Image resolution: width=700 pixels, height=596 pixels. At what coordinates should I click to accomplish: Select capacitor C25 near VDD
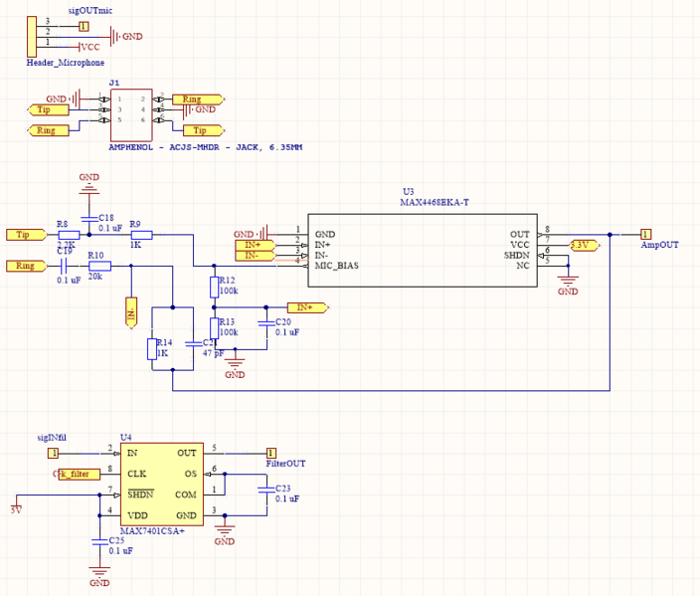pyautogui.click(x=98, y=540)
